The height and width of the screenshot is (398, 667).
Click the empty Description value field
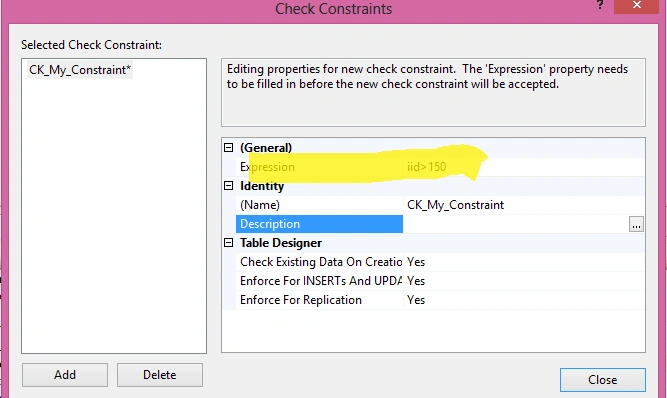coord(516,224)
